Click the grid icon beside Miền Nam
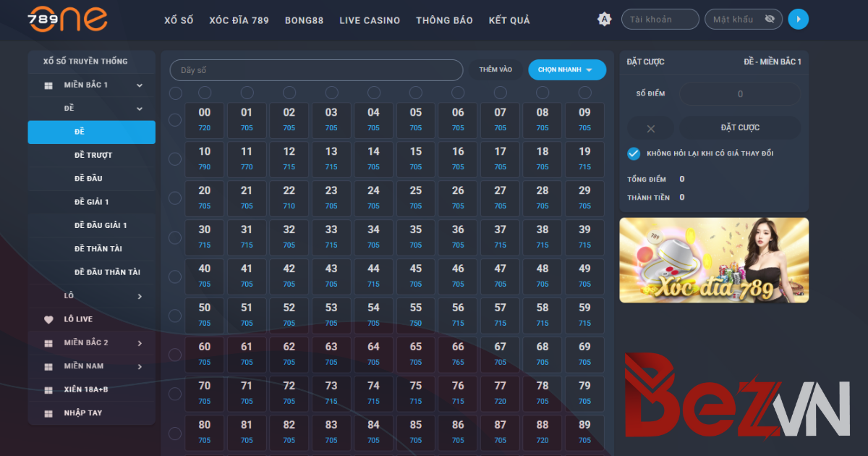 (48, 366)
